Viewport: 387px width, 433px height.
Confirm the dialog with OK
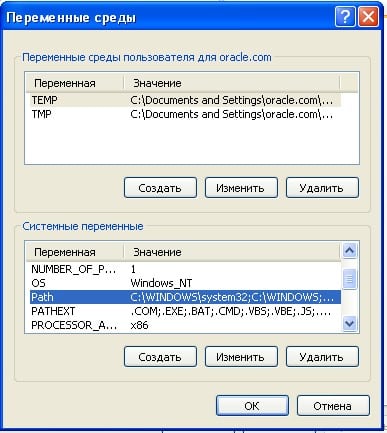pos(252,406)
